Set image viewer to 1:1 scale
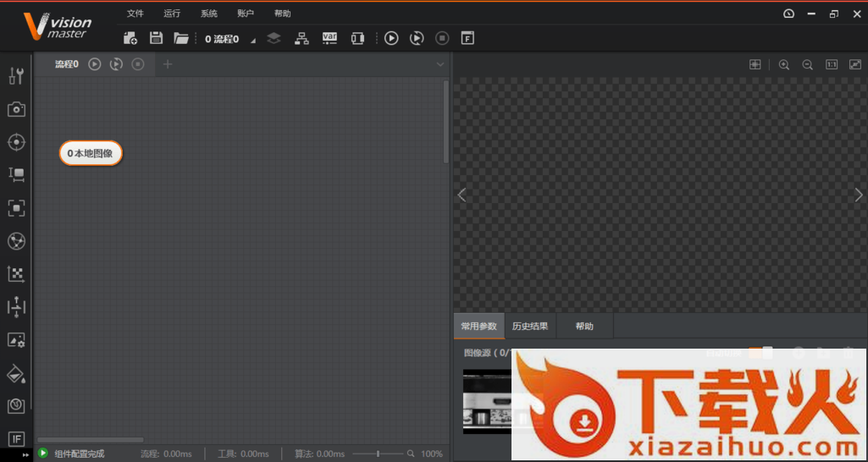 pos(832,64)
